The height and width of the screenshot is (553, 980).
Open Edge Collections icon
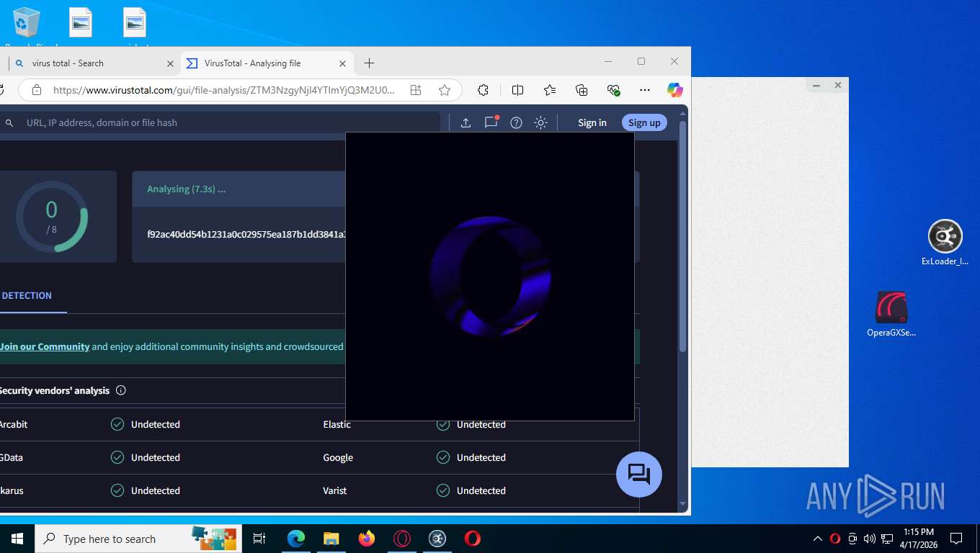pyautogui.click(x=582, y=90)
